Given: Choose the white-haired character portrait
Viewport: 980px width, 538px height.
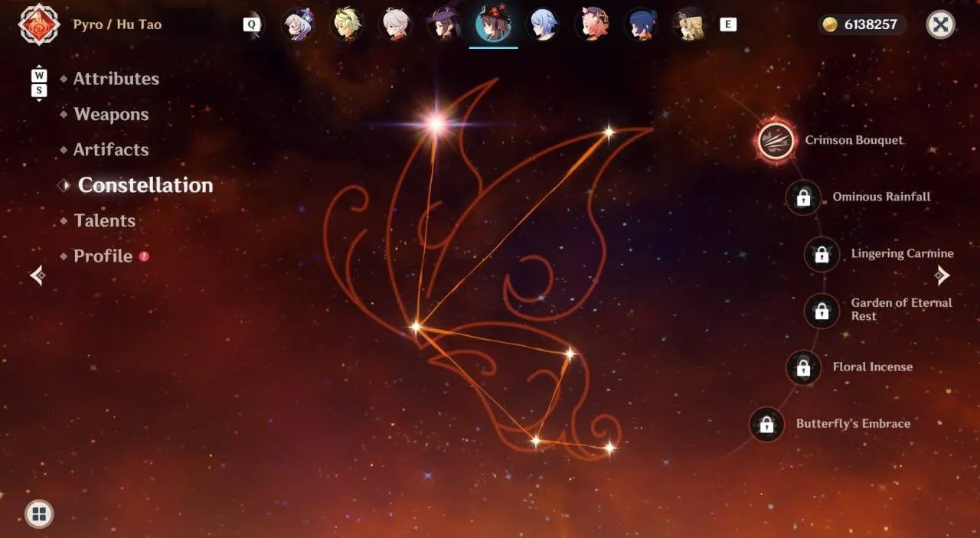Looking at the screenshot, I should click(x=396, y=24).
